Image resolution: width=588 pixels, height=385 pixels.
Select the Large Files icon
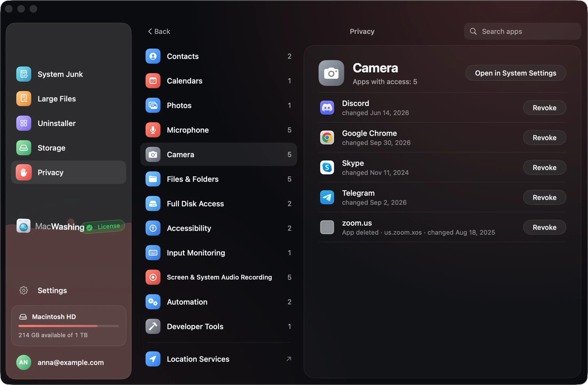click(23, 99)
